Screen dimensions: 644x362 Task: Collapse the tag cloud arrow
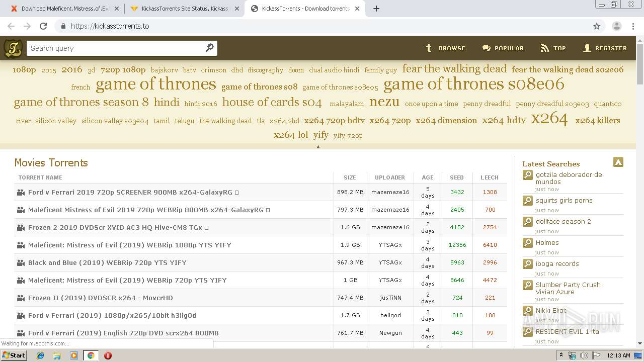318,146
